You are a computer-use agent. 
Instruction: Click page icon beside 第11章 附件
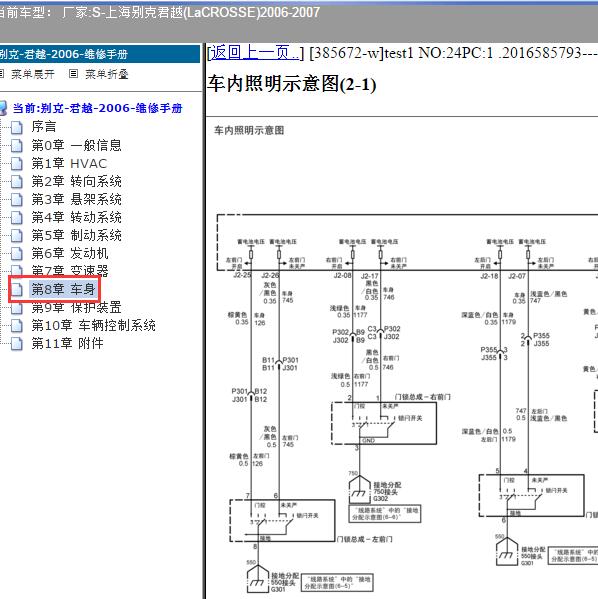[16, 343]
